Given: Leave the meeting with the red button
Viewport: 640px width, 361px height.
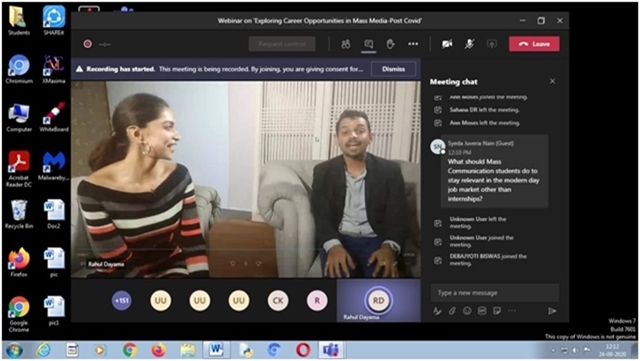Looking at the screenshot, I should tap(534, 44).
